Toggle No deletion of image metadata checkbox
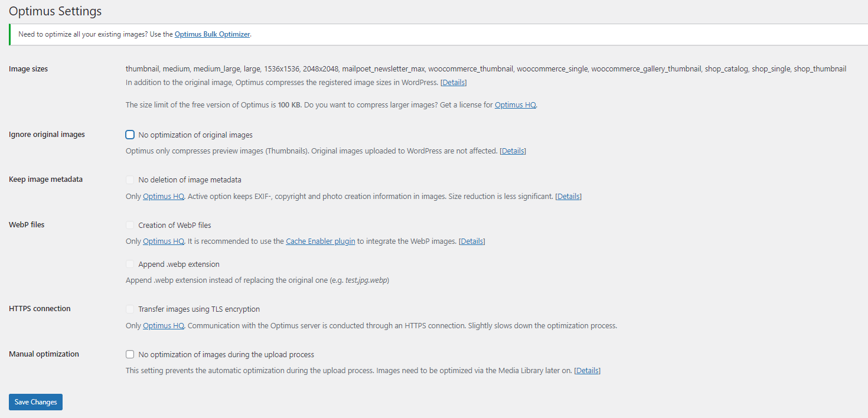The width and height of the screenshot is (868, 418). point(130,179)
